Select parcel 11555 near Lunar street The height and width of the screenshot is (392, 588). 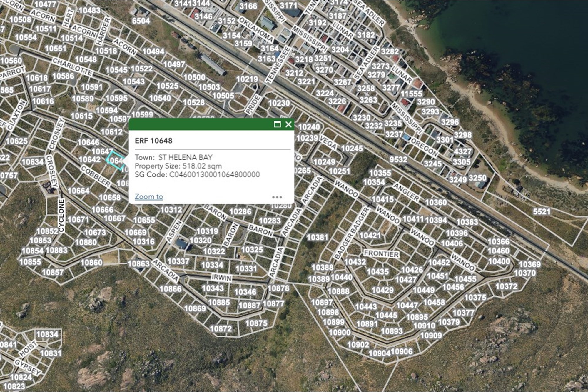click(x=412, y=94)
